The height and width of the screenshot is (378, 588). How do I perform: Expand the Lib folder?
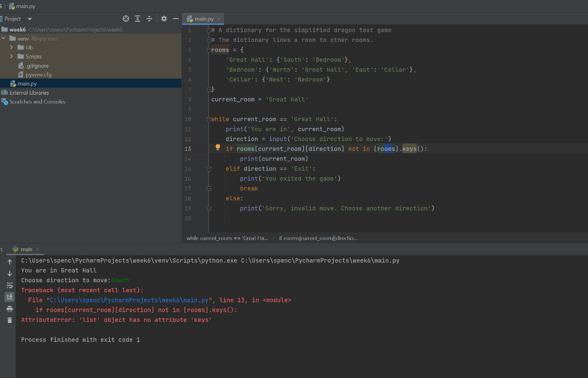(x=11, y=48)
